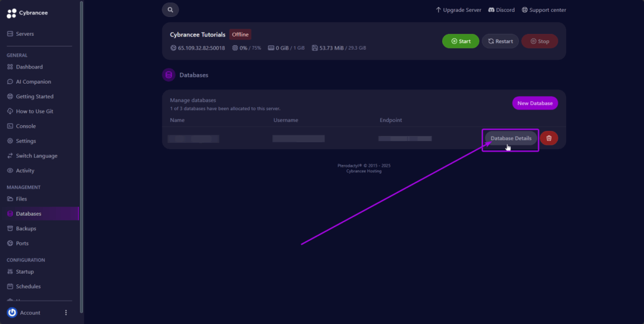Click the 53.73 MiB disk usage value
Viewport: 644px width, 324px height.
click(x=331, y=48)
